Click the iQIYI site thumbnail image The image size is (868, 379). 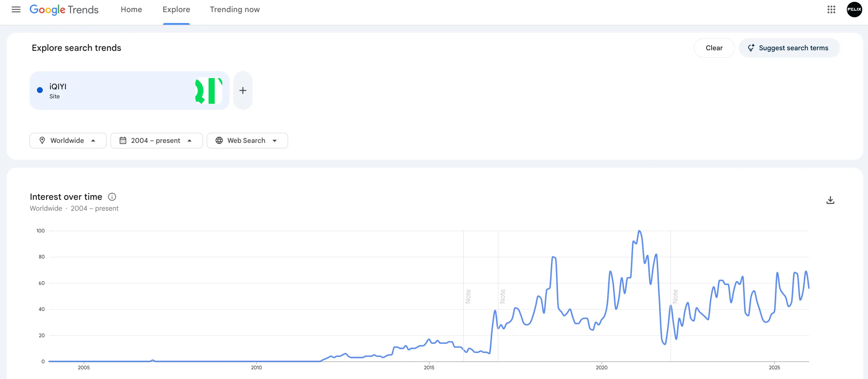click(x=209, y=91)
